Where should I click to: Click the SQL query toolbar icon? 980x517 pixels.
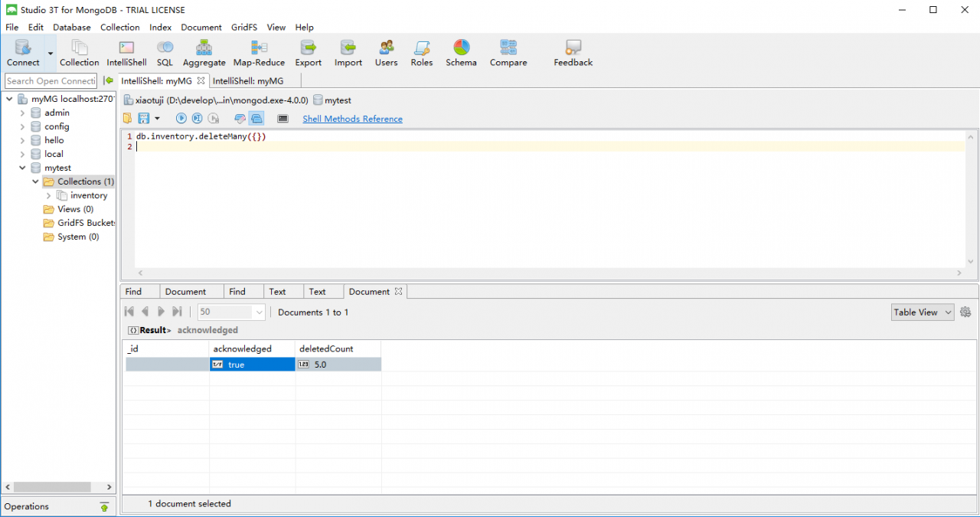[x=165, y=53]
